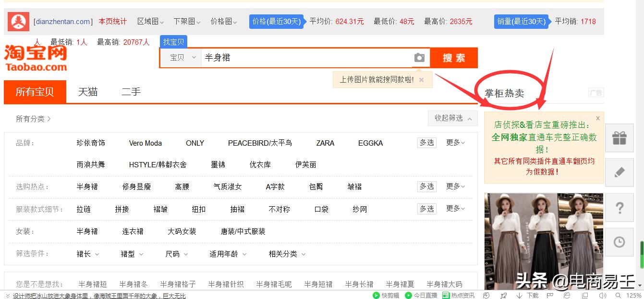Open the dianzhentan plugin logo icon
644x299 pixels.
(x=18, y=21)
